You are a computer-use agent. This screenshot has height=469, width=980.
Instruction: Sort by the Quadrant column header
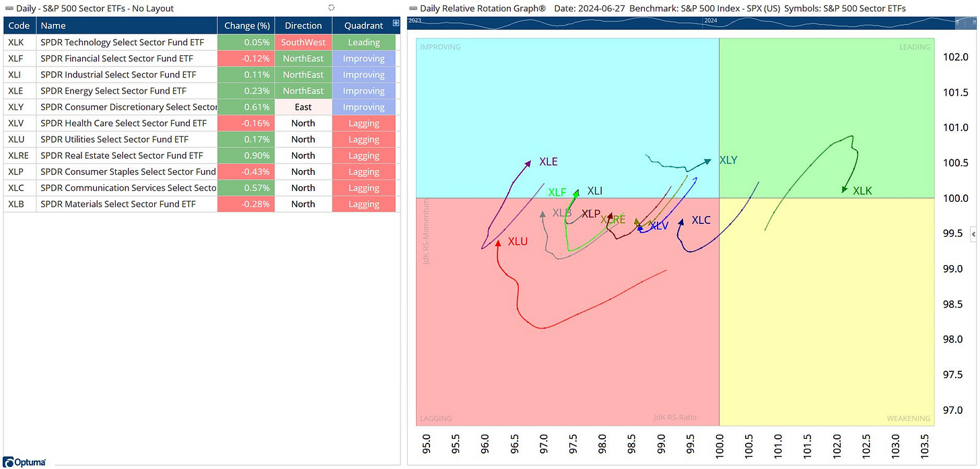click(364, 26)
